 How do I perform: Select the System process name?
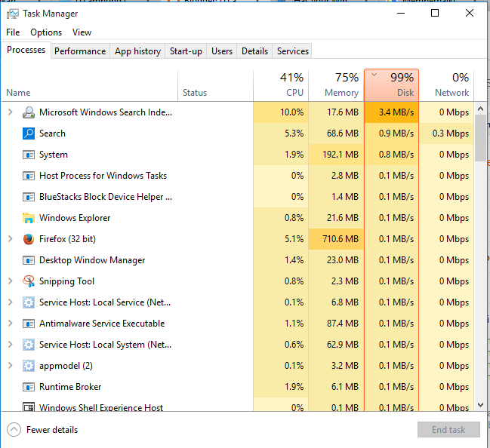click(x=54, y=155)
